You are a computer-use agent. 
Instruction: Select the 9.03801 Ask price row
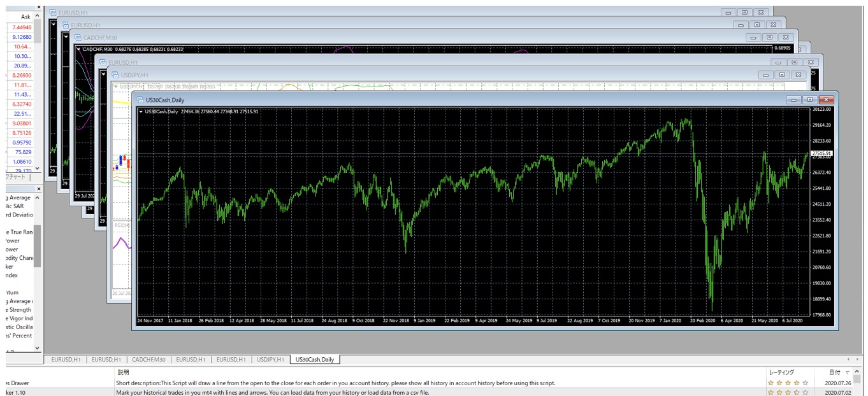coord(20,123)
